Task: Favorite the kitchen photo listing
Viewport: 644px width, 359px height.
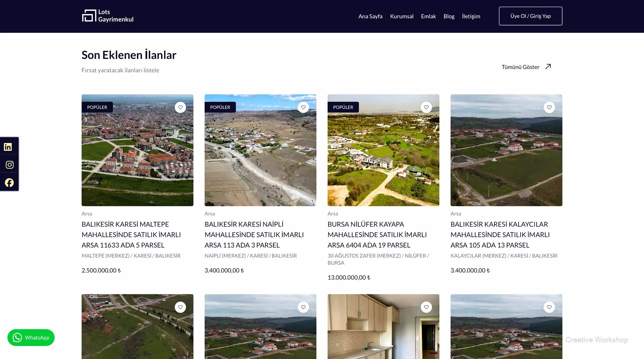Action: click(426, 307)
